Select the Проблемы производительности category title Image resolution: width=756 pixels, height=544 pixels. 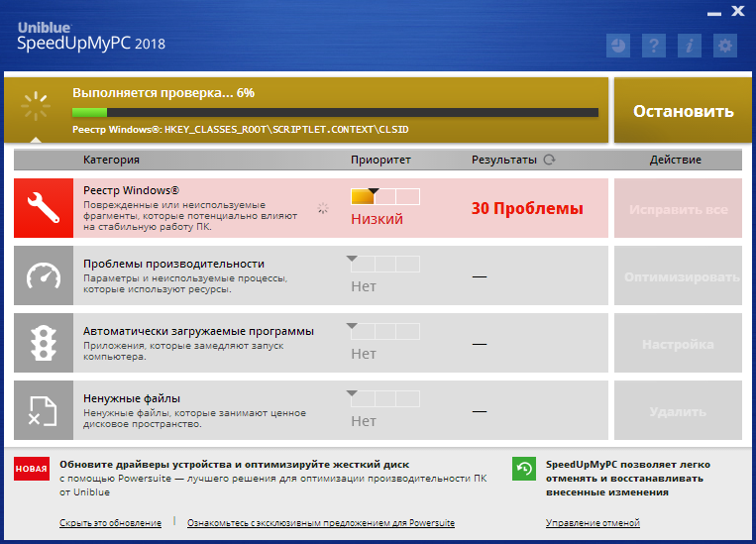coord(173,264)
